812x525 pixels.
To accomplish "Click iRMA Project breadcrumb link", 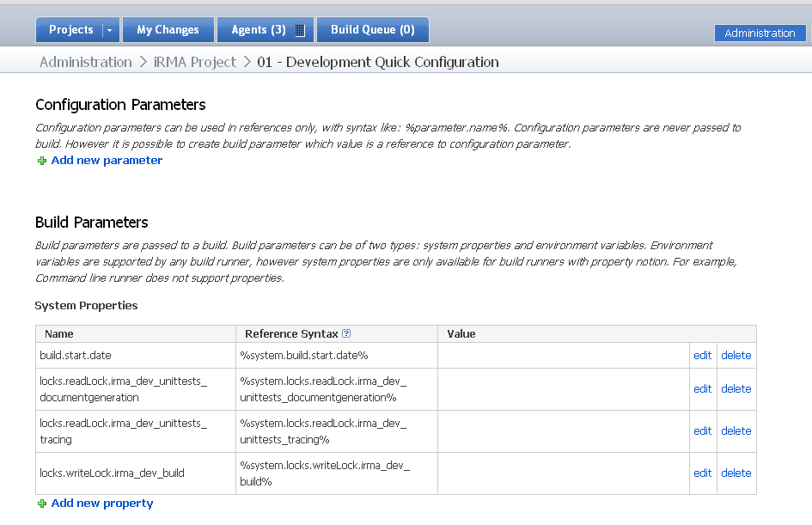I will 195,62.
